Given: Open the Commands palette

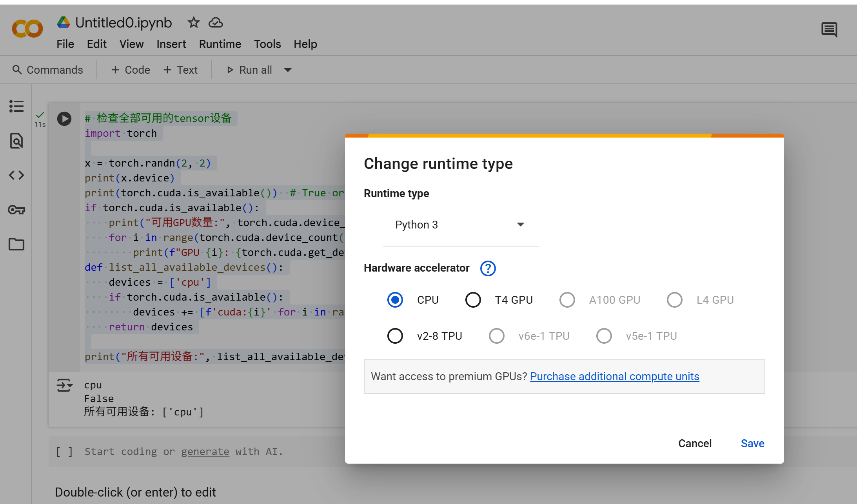Looking at the screenshot, I should [47, 70].
